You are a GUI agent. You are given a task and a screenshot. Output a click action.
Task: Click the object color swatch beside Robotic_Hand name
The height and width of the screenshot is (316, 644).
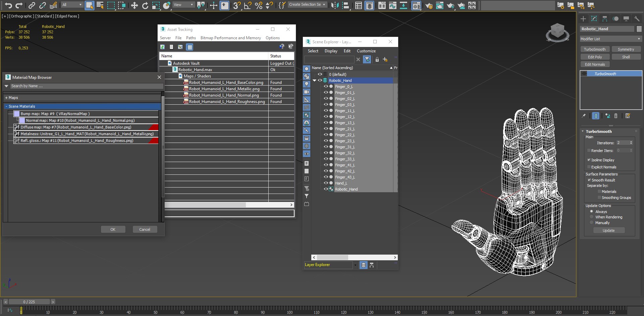(x=639, y=29)
